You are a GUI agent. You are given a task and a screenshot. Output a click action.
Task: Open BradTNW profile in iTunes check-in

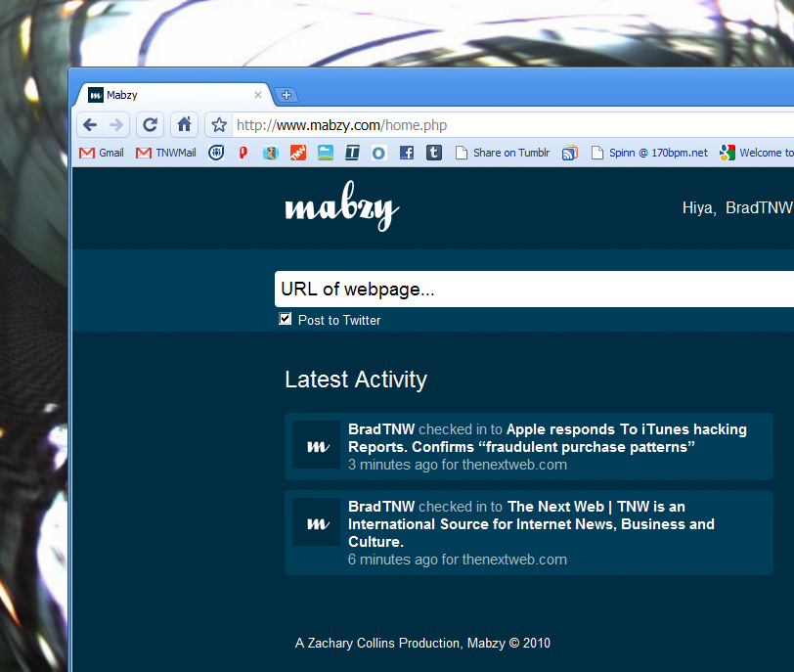pos(381,428)
